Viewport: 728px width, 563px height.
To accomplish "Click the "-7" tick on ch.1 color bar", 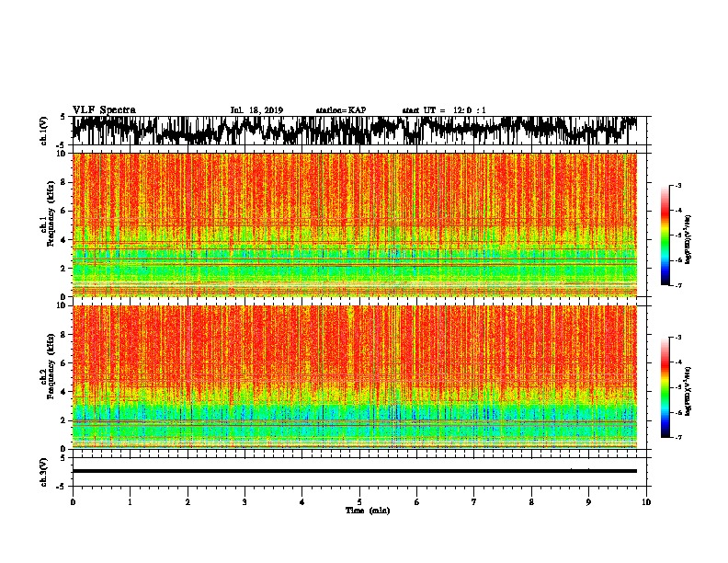I will pos(678,285).
